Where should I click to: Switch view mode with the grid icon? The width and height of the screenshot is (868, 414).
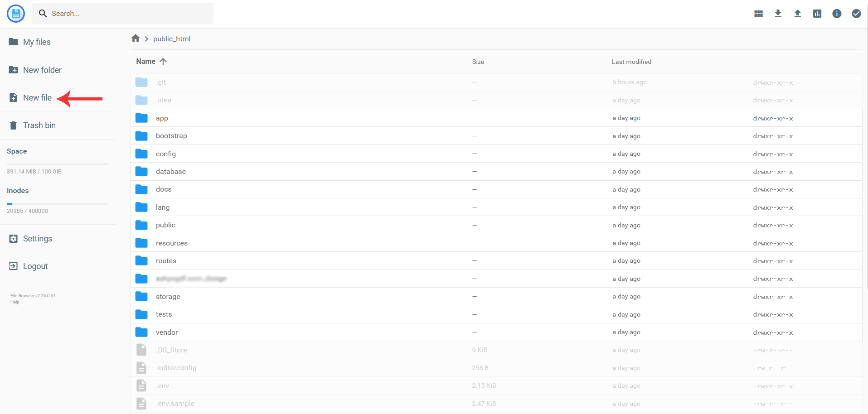[758, 14]
